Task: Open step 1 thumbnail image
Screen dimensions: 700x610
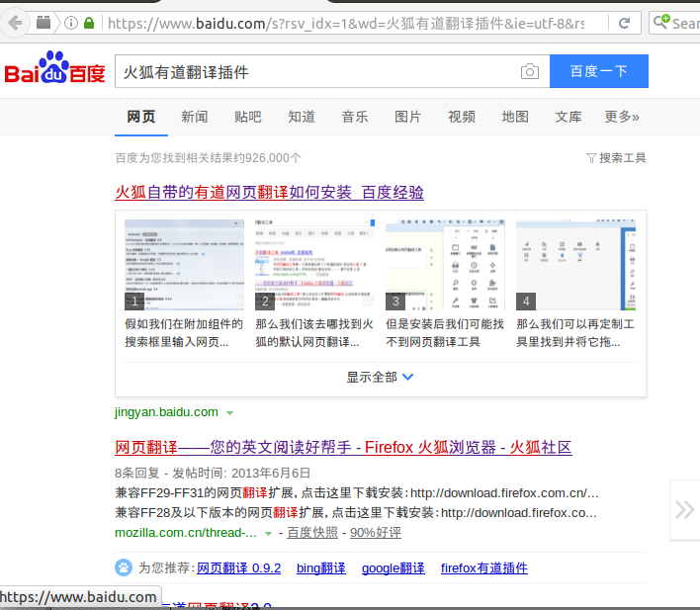Action: pyautogui.click(x=184, y=265)
